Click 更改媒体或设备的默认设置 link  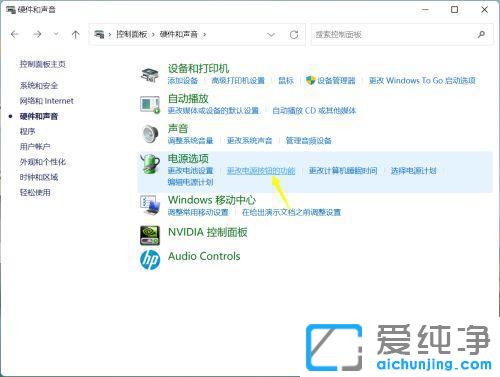click(x=213, y=110)
